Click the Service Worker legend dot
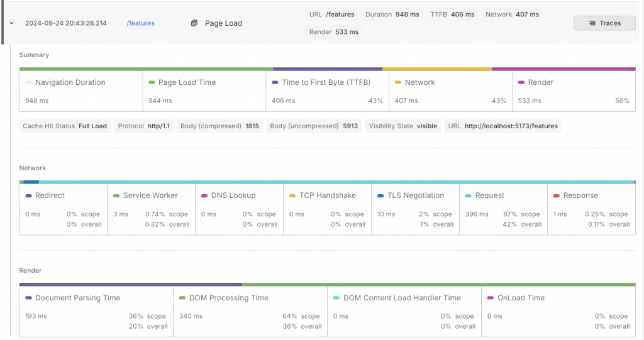 click(116, 196)
